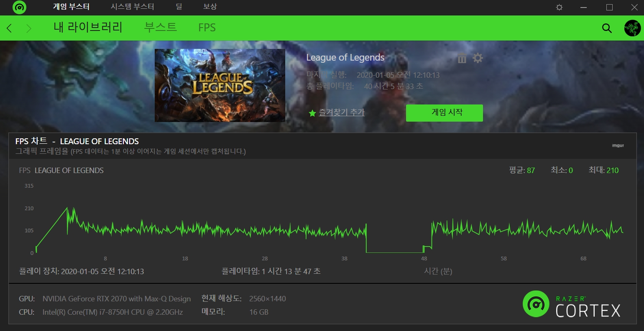The image size is (644, 331).
Task: Click the resolution value 2560×1440
Action: pos(268,299)
